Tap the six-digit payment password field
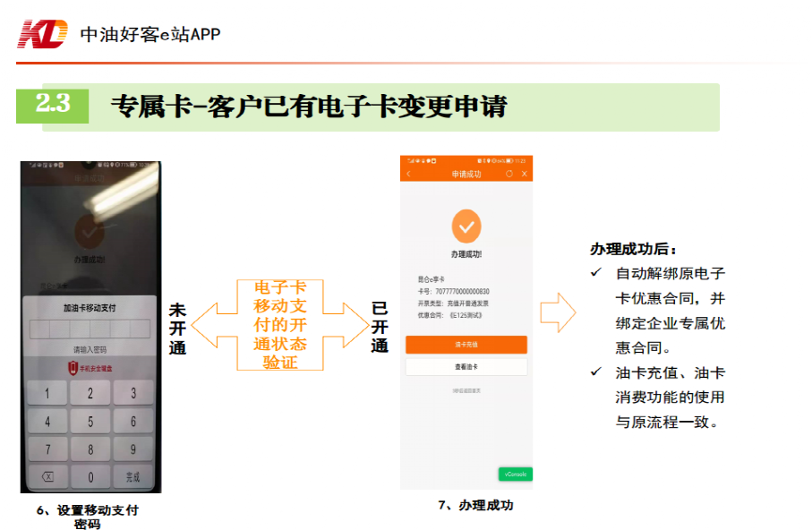Viewport: 812px width, 530px height. [90, 329]
